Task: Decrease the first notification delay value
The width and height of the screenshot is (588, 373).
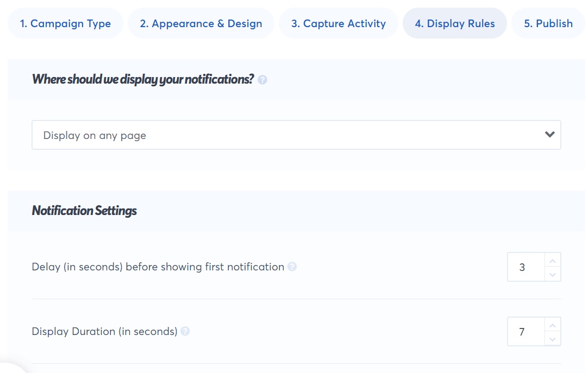Action: coord(553,274)
